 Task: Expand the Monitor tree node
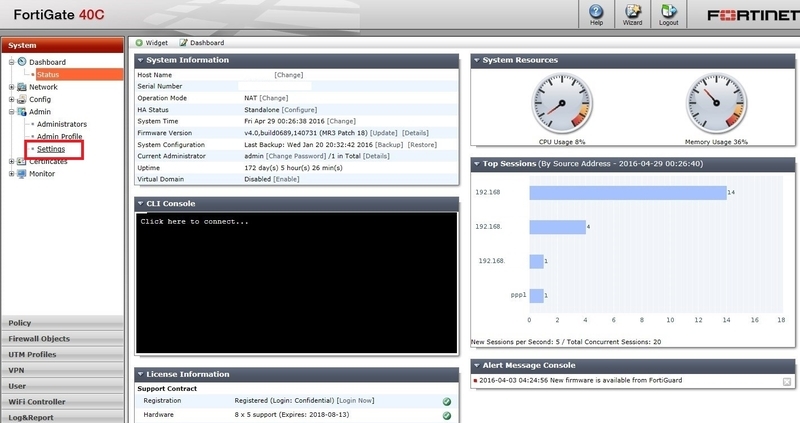coord(11,174)
